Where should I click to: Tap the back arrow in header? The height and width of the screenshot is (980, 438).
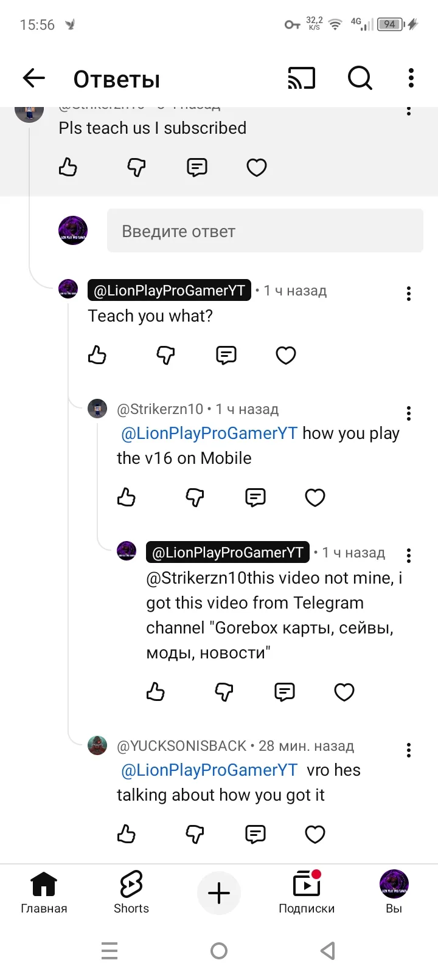click(34, 78)
